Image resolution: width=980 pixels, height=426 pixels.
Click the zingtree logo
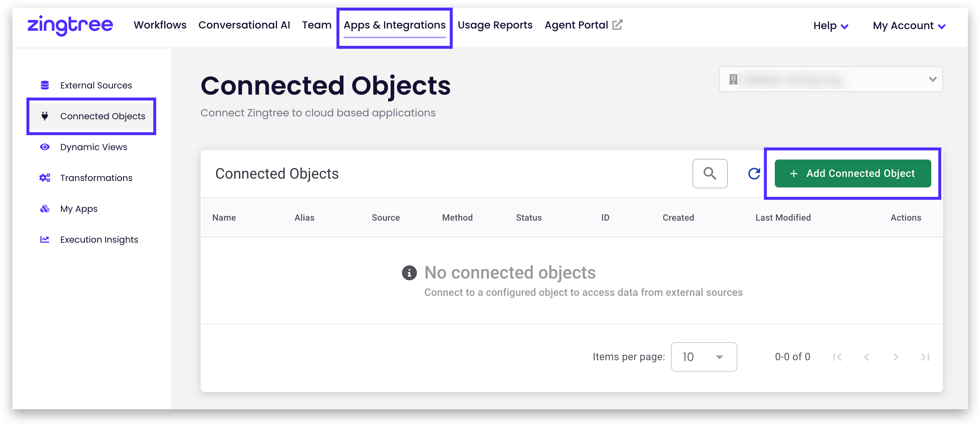(70, 26)
